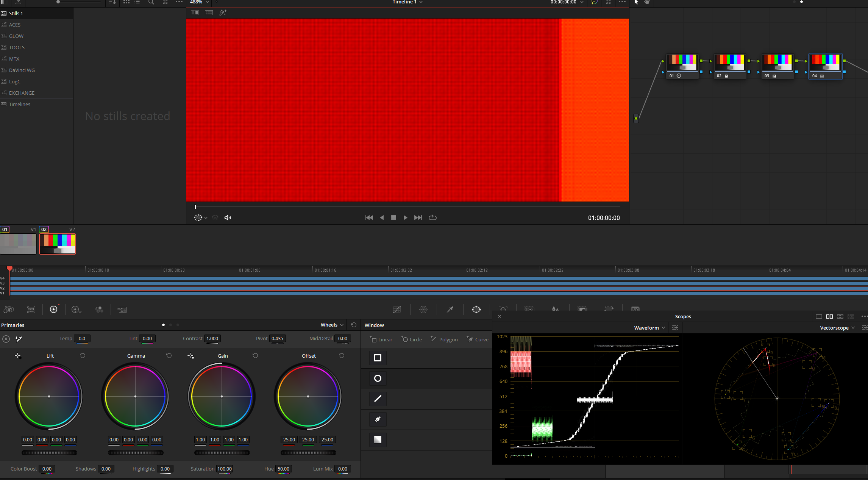Add a gradient window shape
868x480 pixels.
[x=378, y=439]
